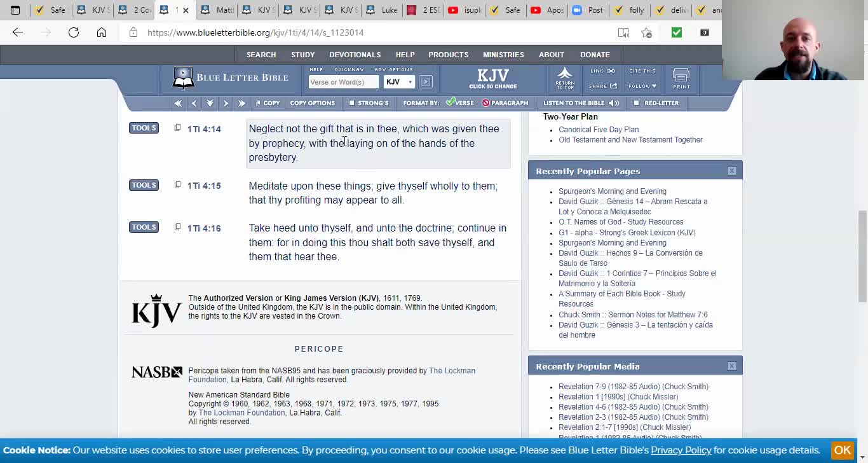Toggle the STRONG'S checkbox
The width and height of the screenshot is (868, 463).
coord(351,103)
